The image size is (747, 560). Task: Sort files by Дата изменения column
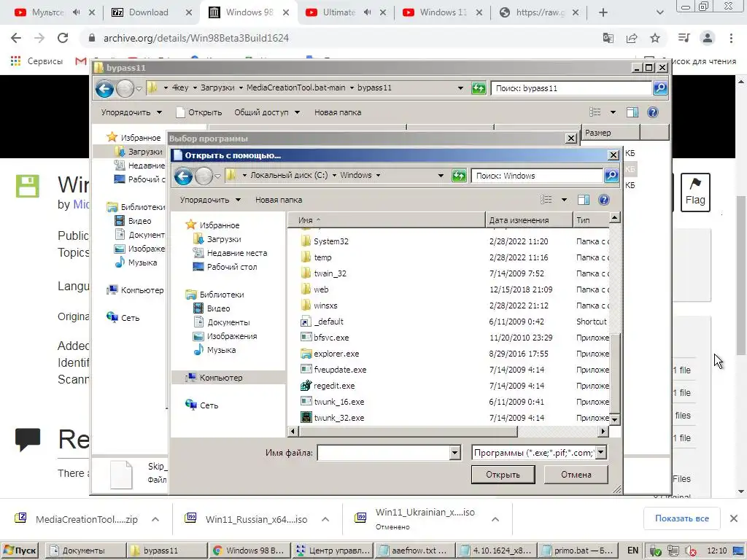[529, 220]
